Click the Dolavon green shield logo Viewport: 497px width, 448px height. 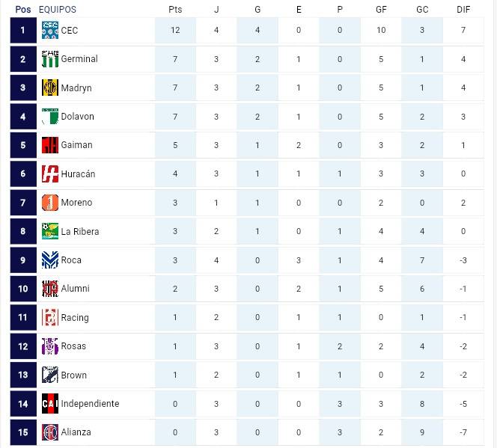(x=50, y=116)
